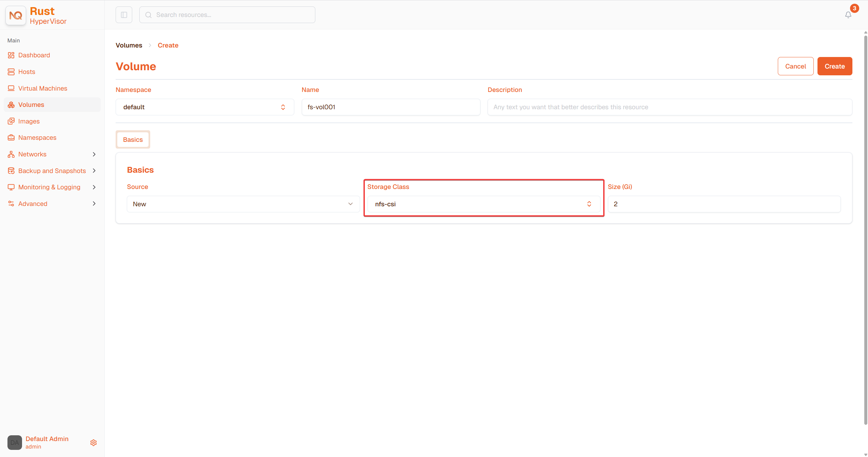
Task: Expand Backup and Snapshots chevron
Action: point(94,171)
